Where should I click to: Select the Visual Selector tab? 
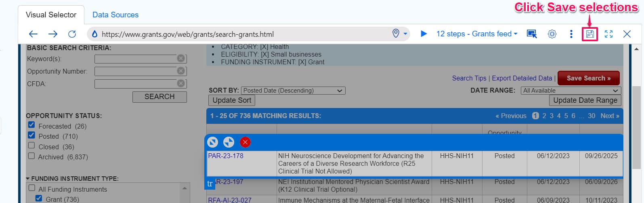point(51,15)
